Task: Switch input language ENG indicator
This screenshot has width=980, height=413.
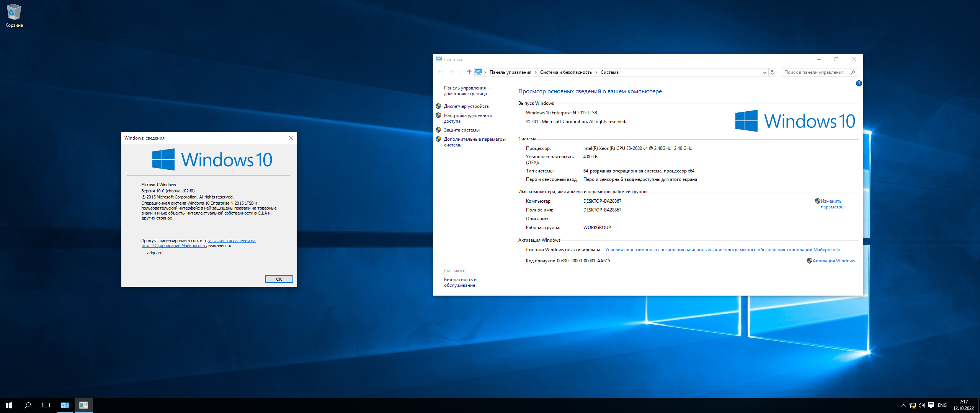Action: point(942,405)
